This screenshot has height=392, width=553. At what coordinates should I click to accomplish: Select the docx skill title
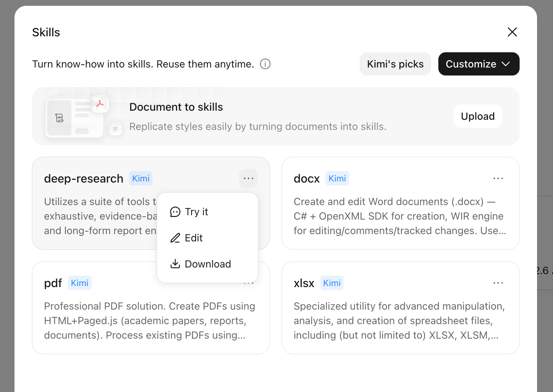click(x=307, y=179)
